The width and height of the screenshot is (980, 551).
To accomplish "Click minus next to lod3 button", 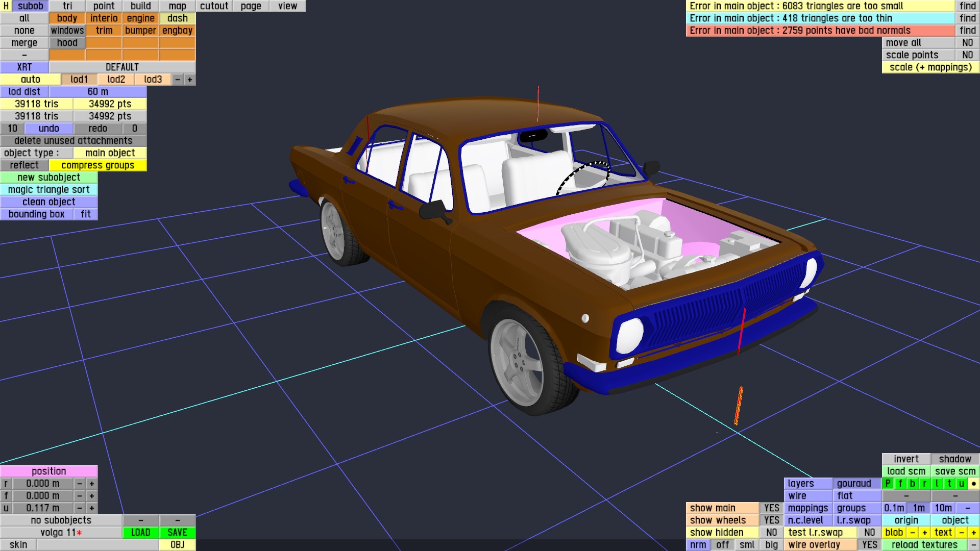I will (178, 79).
